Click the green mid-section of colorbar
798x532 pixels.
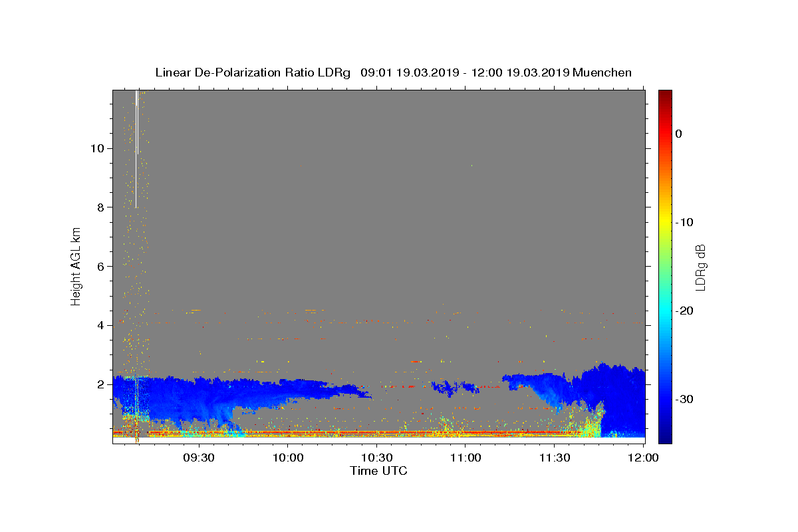pos(665,266)
